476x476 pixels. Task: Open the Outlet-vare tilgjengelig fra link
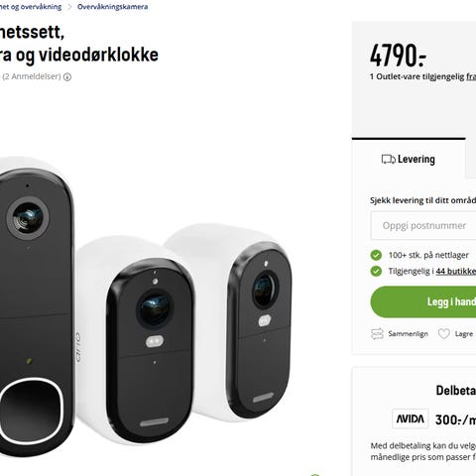point(471,76)
